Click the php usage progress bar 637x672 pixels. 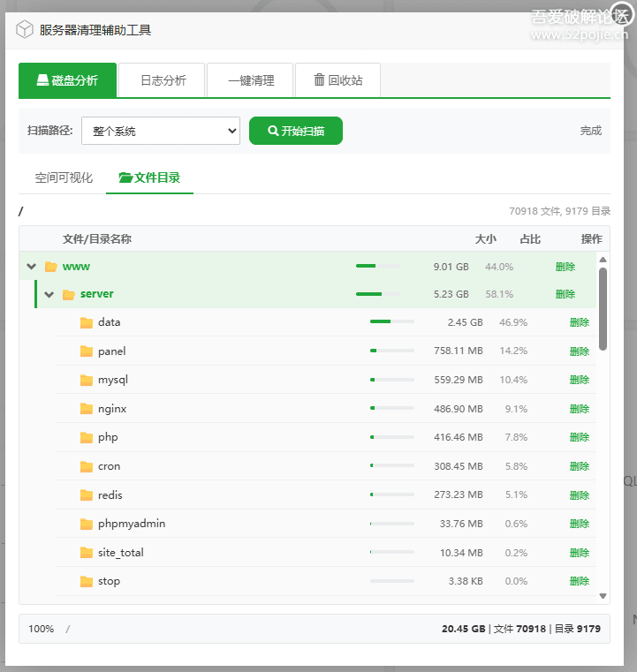tap(391, 437)
